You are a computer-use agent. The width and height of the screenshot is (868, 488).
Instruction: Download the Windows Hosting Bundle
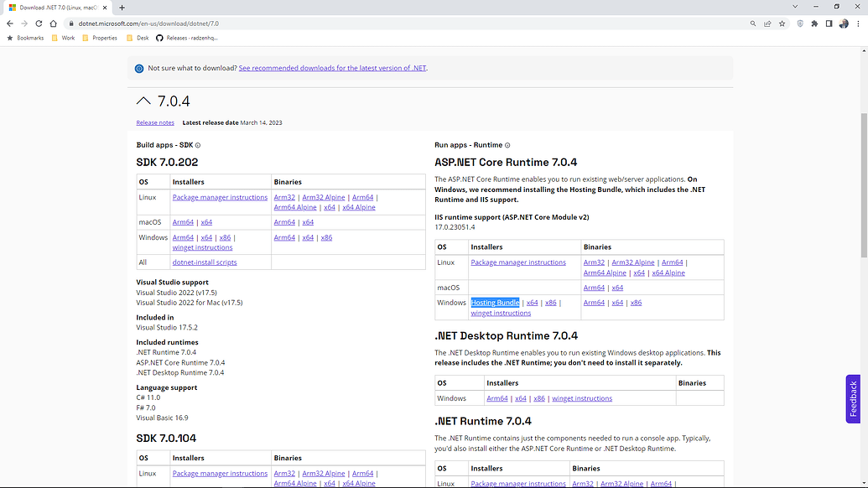494,302
